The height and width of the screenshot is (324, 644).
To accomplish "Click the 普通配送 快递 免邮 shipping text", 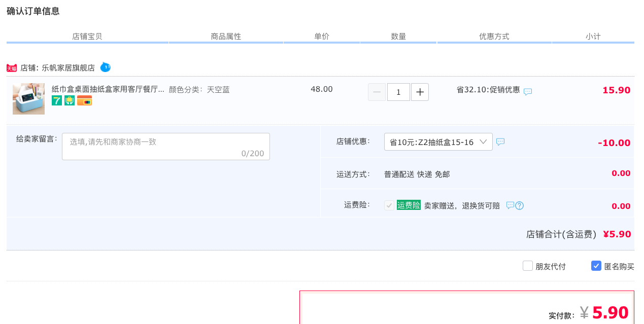I will click(x=417, y=174).
